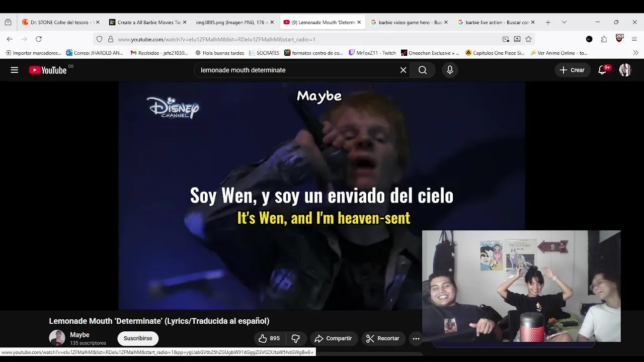Open MrFoxZ11 - Twitch bookmark
The width and height of the screenshot is (644, 362).
[x=372, y=53]
